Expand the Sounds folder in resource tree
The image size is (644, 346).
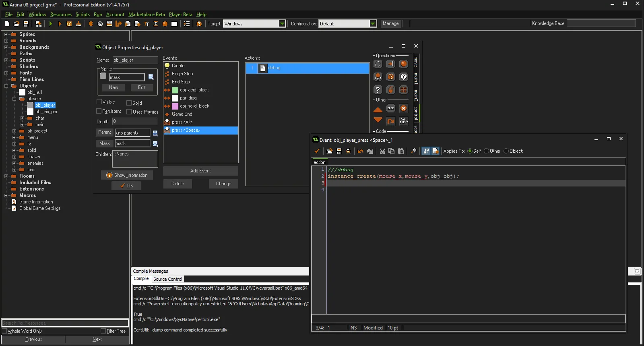point(6,41)
